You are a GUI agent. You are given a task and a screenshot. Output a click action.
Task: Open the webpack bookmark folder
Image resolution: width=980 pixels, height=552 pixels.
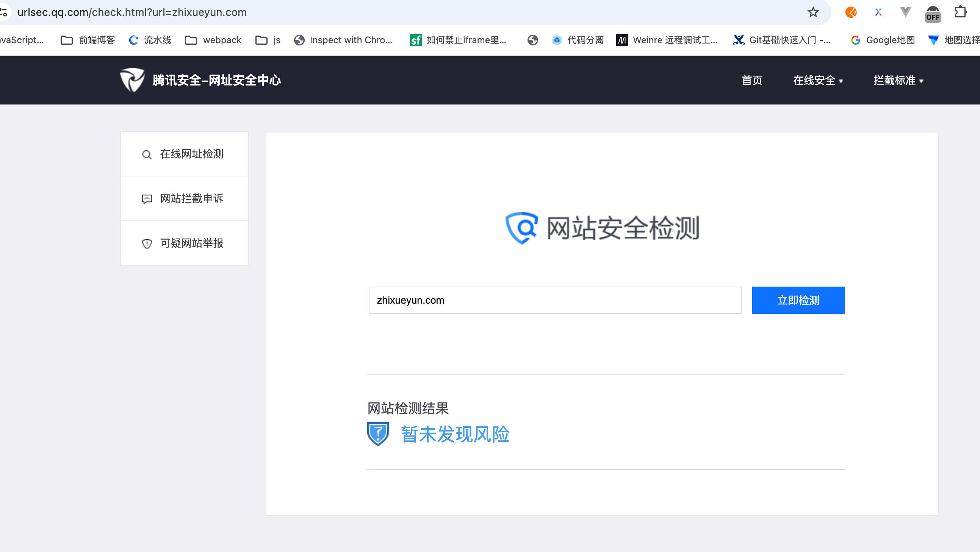[213, 40]
